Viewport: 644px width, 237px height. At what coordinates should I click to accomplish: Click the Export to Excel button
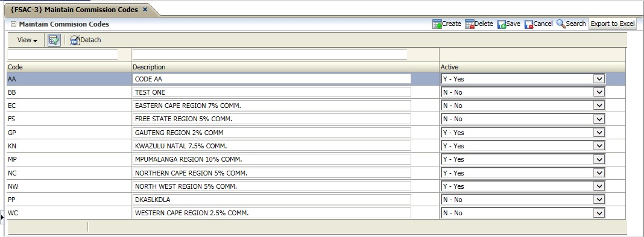[613, 24]
